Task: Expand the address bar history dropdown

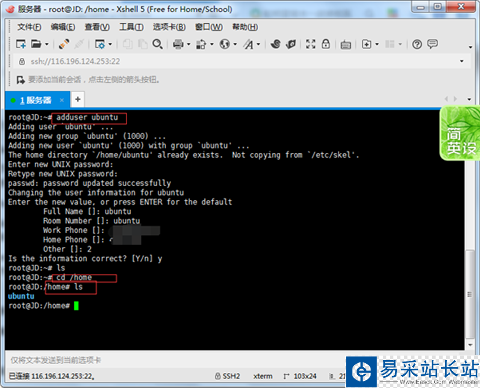Action: (x=462, y=61)
